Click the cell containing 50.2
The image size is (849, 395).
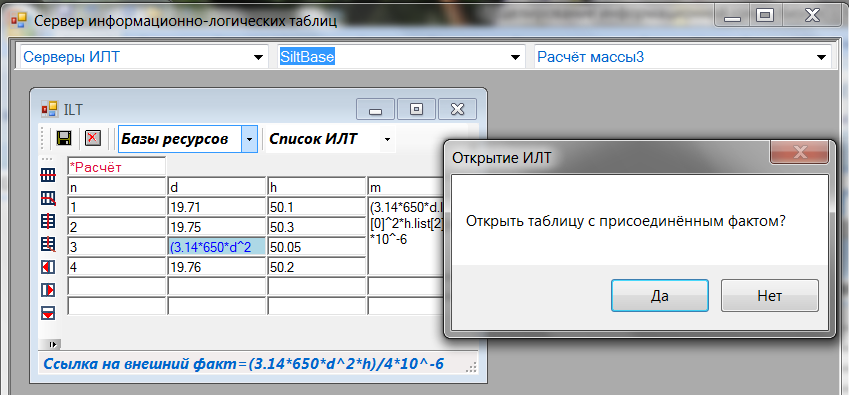pos(317,266)
